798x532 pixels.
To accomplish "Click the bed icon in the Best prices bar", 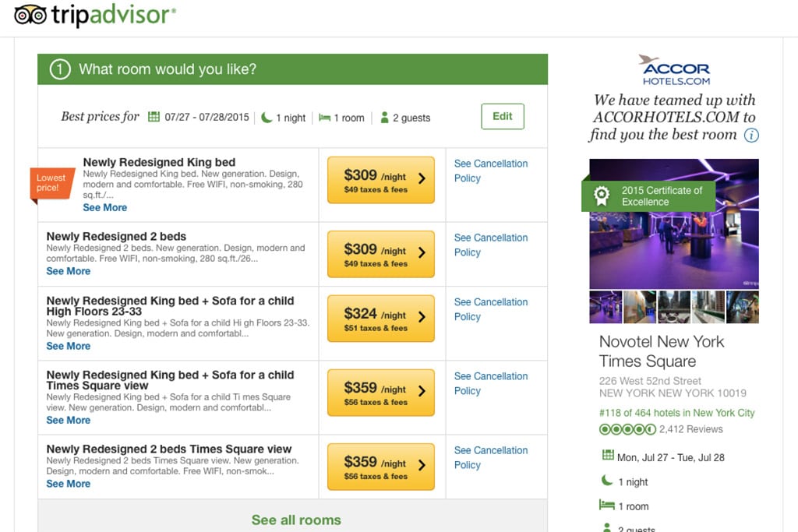I will click(324, 118).
